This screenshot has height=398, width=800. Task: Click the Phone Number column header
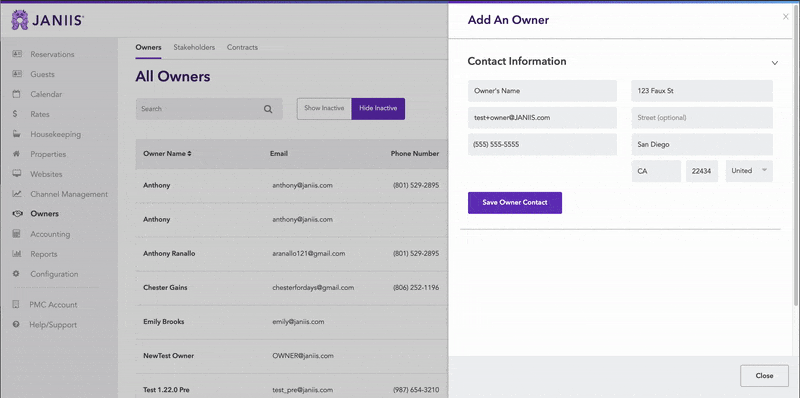(415, 154)
